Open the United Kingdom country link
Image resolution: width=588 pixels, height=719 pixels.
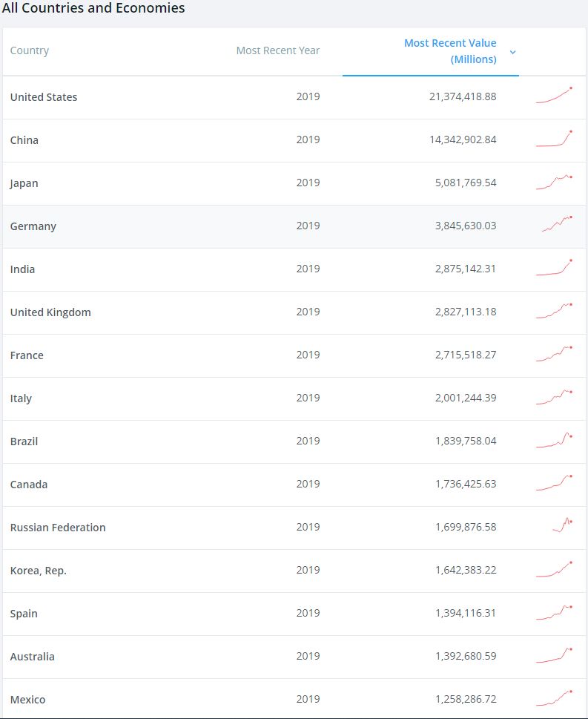point(50,312)
